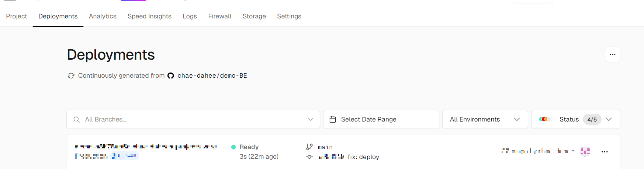
Task: Click the continuous sync arrows icon
Action: coord(71,76)
